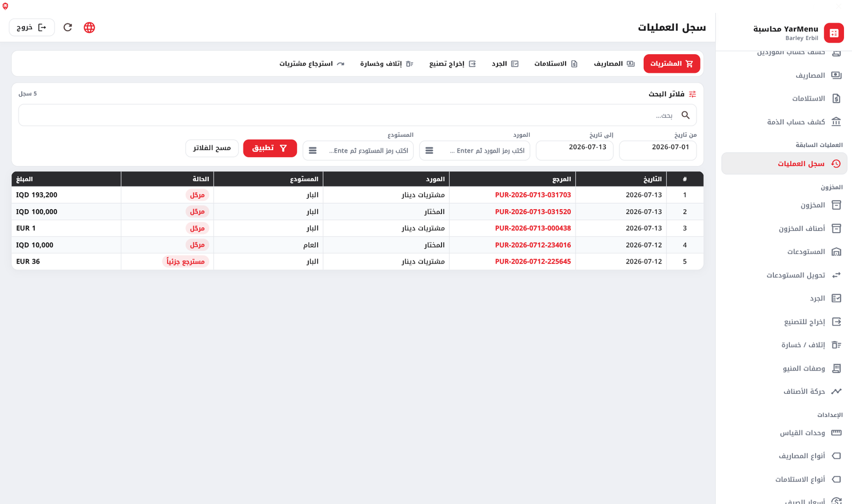The height and width of the screenshot is (504, 852).
Task: Click the globe language icon
Action: 89,28
